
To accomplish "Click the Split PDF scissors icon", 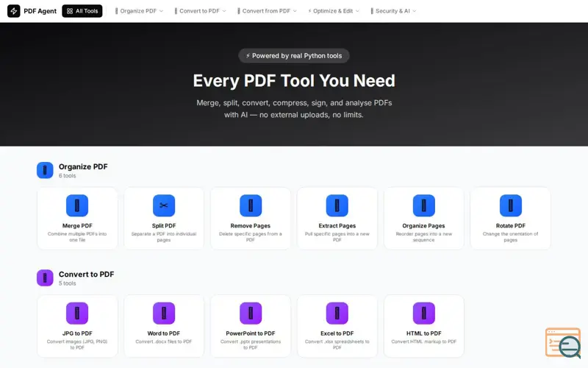I will click(164, 205).
